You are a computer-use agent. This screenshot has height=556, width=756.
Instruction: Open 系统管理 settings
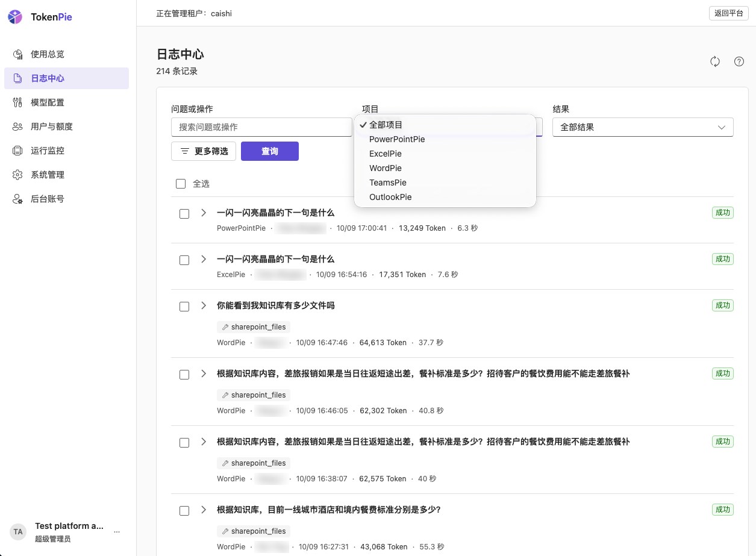click(66, 175)
